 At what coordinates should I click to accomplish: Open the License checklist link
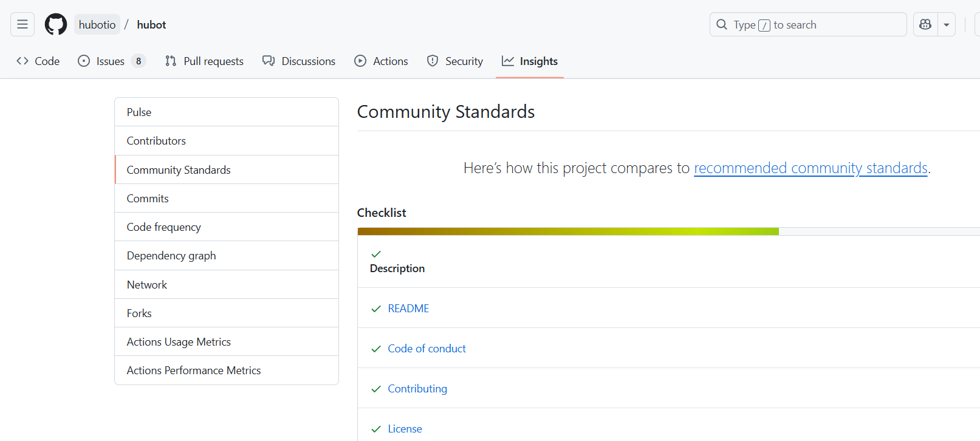point(405,429)
